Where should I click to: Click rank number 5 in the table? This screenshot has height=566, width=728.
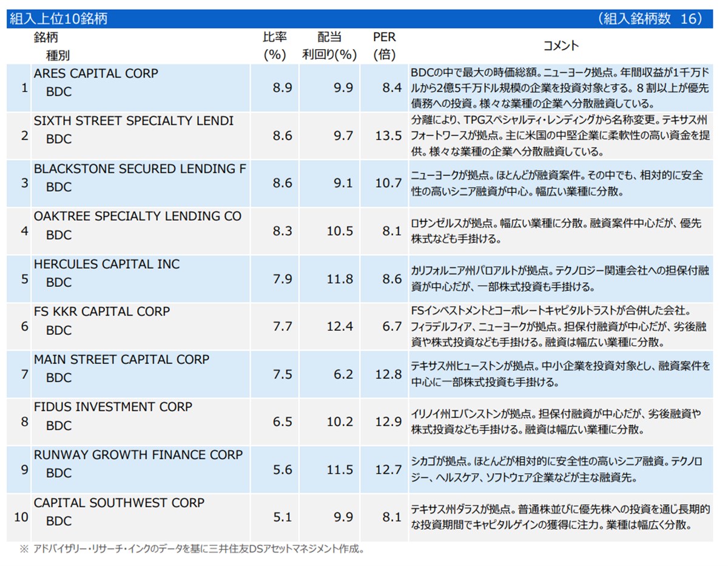[x=24, y=279]
